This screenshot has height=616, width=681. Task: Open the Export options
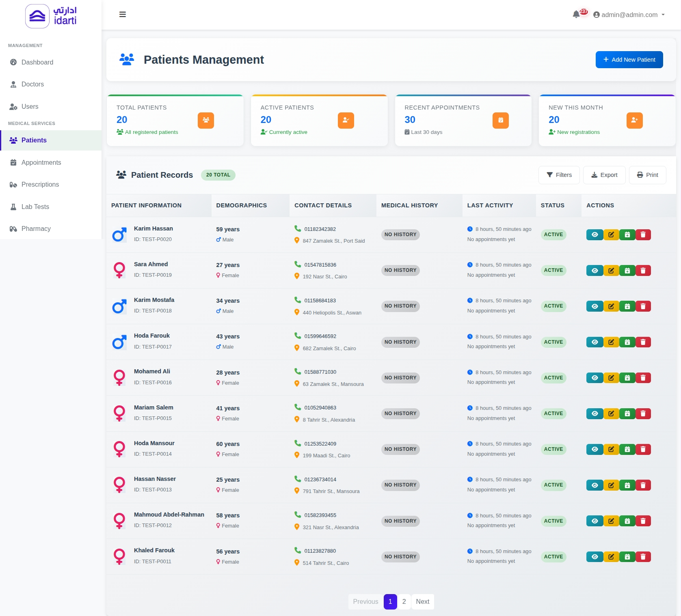604,175
